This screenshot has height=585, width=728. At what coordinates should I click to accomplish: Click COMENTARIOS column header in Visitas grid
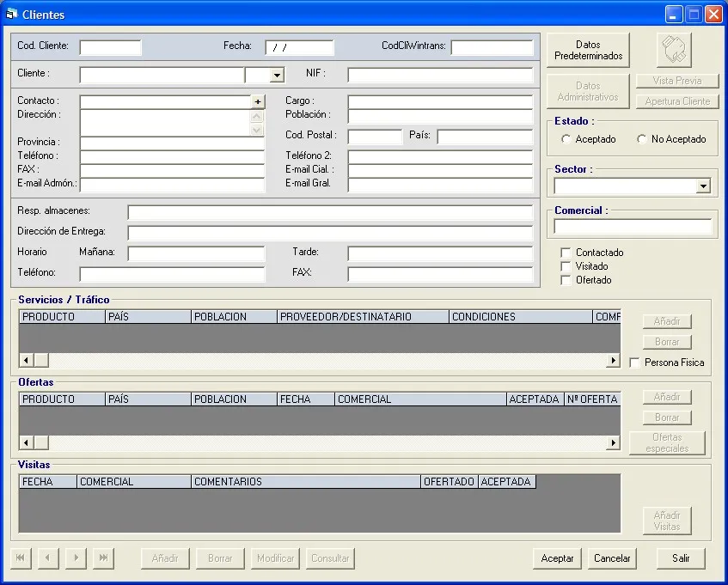pos(306,482)
